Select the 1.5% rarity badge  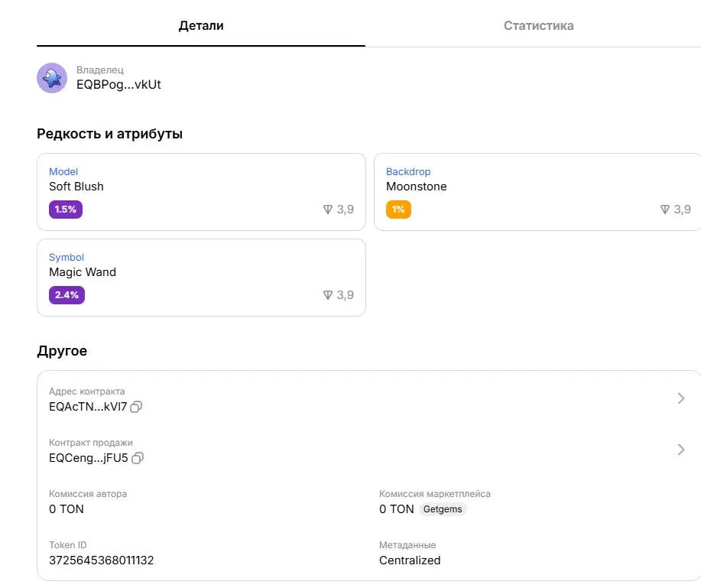[x=66, y=210]
